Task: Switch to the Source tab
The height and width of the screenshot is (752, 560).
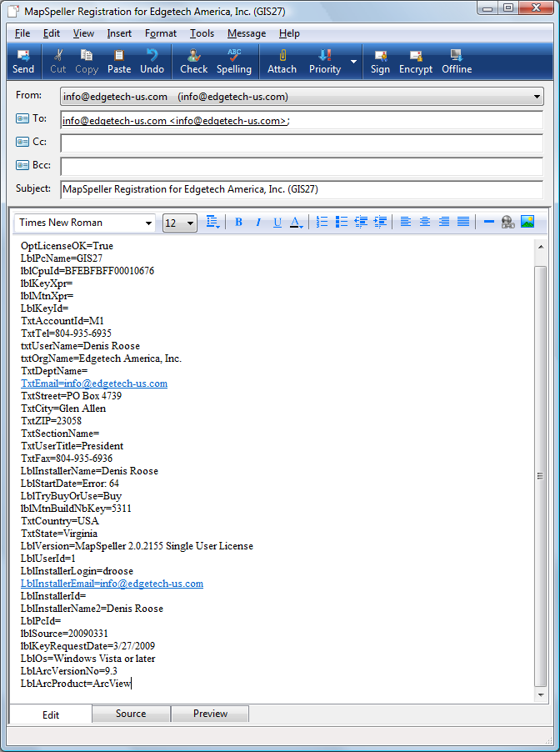Action: click(x=131, y=714)
